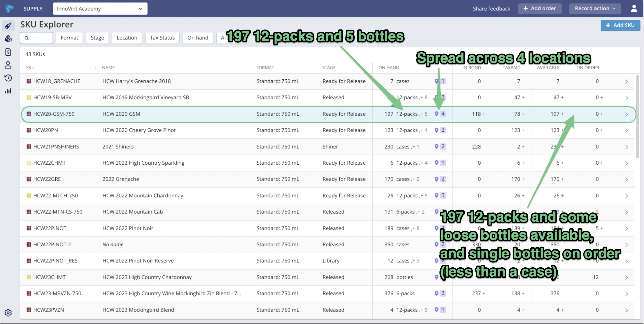Sort by the FORMAT column header
The height and width of the screenshot is (324, 644).
click(x=265, y=68)
